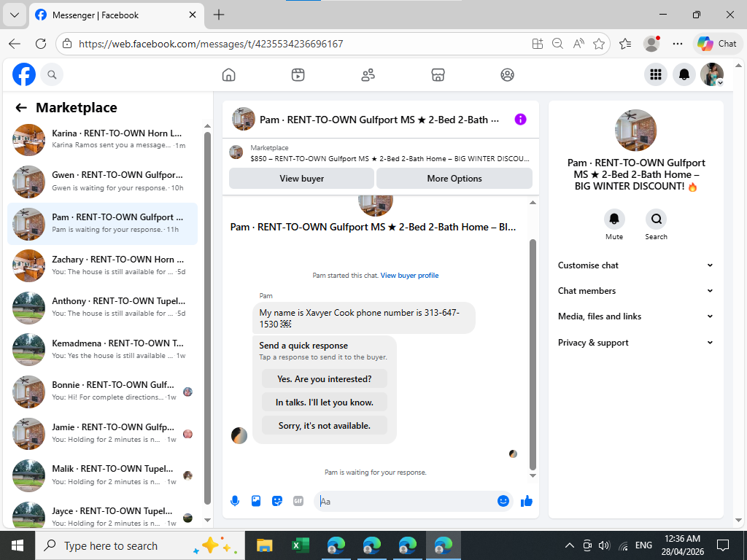747x560 pixels.
Task: Open Jamie RENT-TO-OWN Gulfport conversation
Action: (102, 433)
